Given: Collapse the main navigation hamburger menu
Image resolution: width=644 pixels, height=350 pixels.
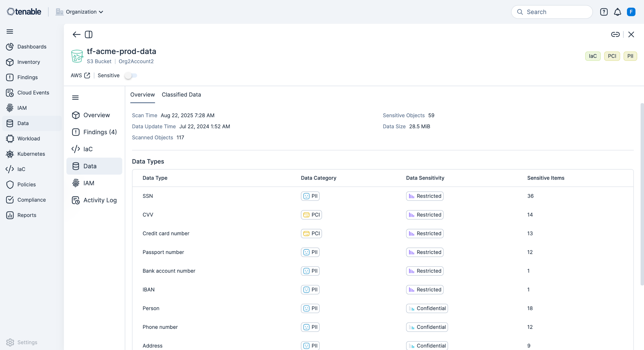Looking at the screenshot, I should (x=10, y=31).
